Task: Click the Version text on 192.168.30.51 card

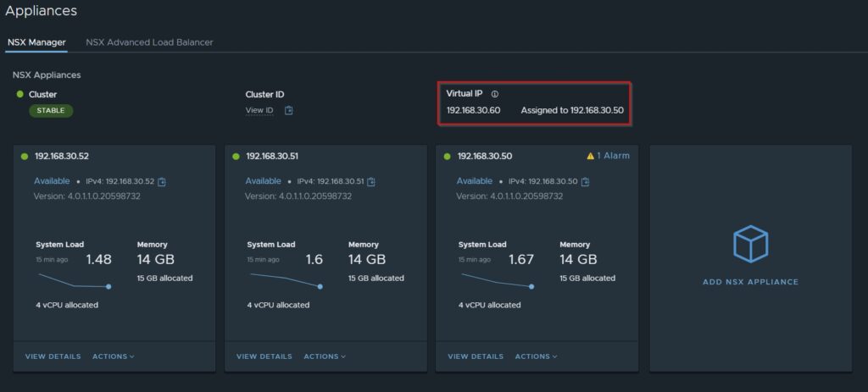Action: point(298,196)
